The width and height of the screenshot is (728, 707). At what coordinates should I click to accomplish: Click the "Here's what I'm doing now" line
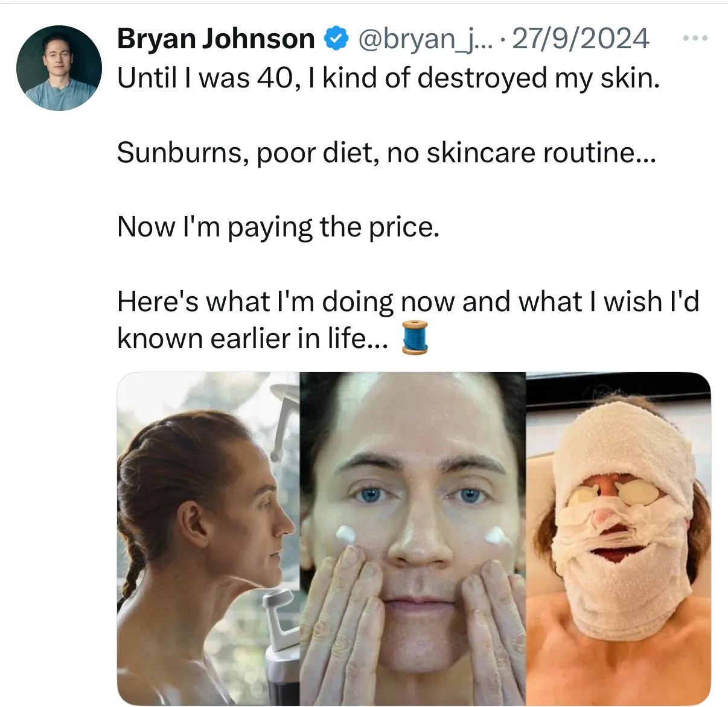point(408,302)
